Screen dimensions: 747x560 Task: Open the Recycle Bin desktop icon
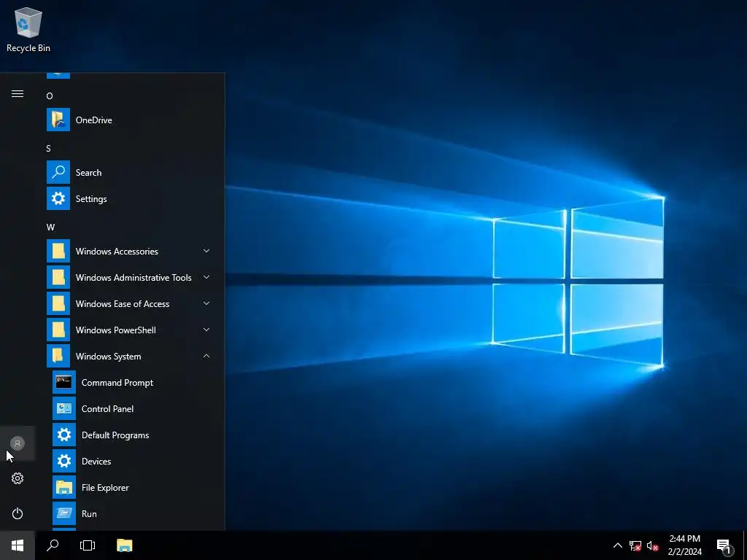tap(28, 30)
